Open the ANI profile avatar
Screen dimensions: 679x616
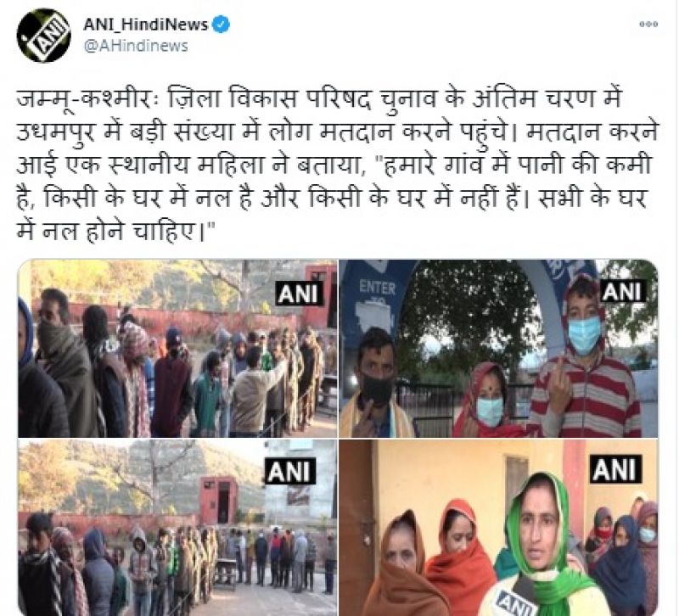pos(43,36)
